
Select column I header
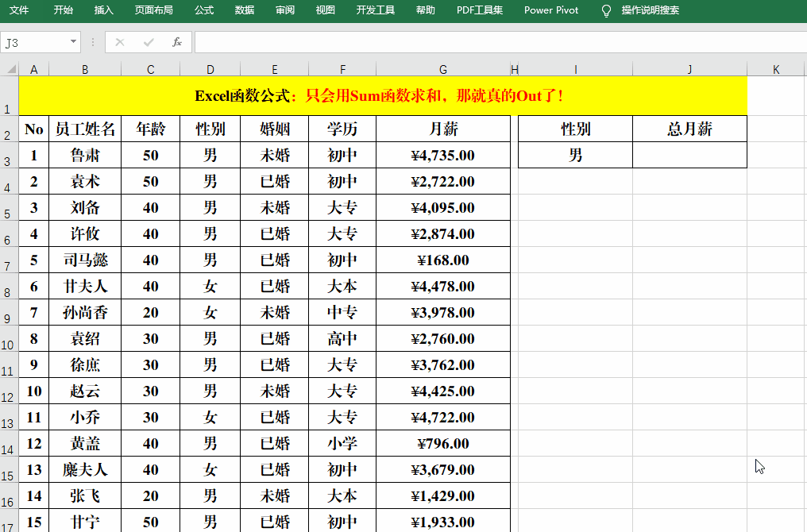tap(575, 69)
